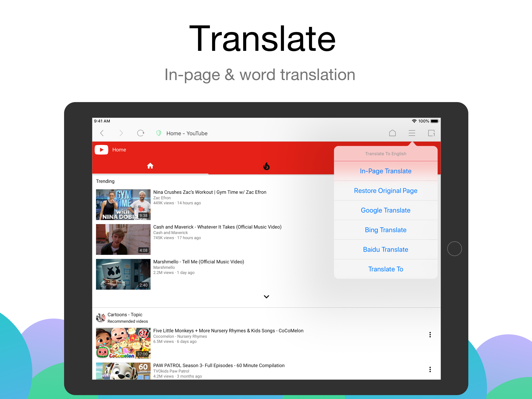Open the browser home page icon
Viewport: 532px width, 399px height.
click(x=392, y=133)
